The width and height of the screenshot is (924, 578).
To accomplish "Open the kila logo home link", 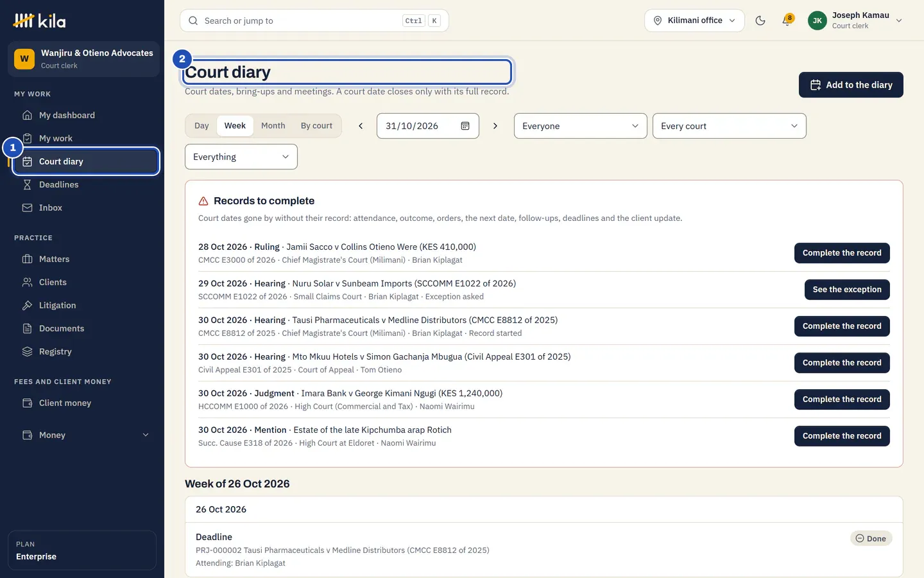I will 39,21.
